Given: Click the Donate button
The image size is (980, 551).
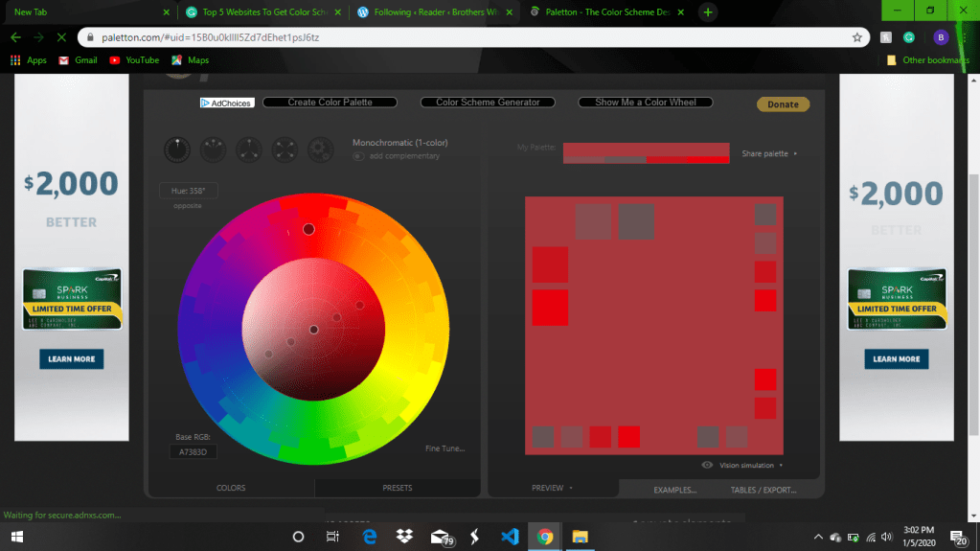Looking at the screenshot, I should (x=783, y=104).
